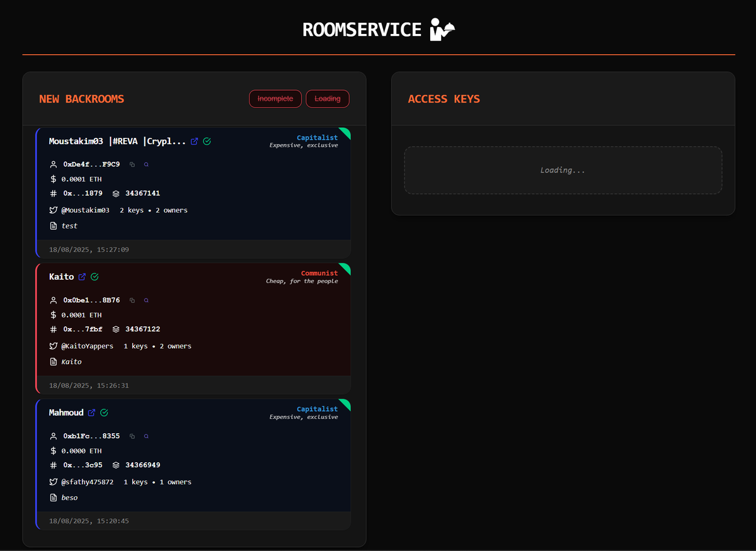Toggle the Loading filter button
756x551 pixels.
click(328, 99)
